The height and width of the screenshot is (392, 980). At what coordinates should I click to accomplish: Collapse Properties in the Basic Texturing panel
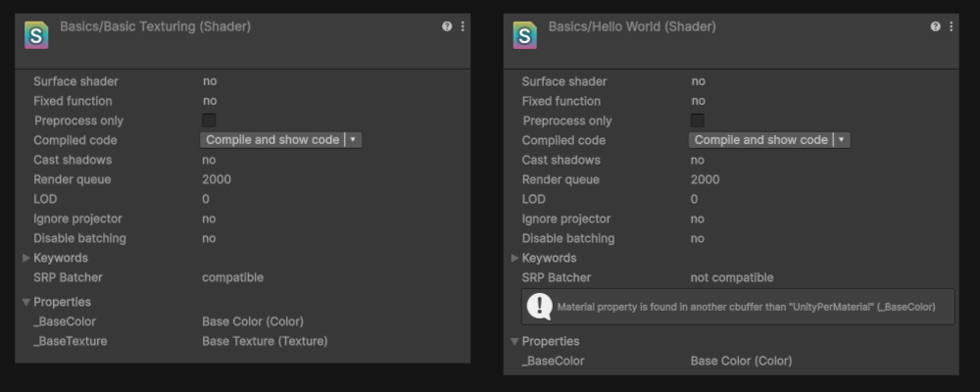click(x=26, y=302)
